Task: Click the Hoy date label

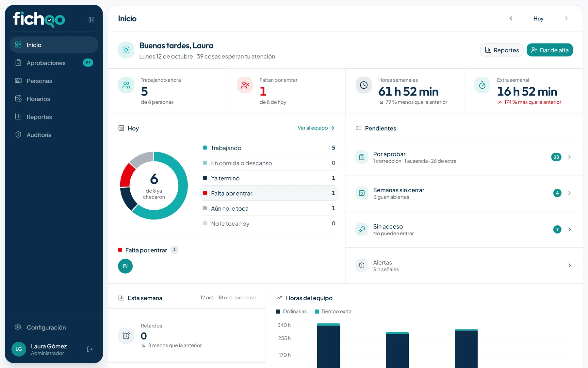Action: pos(538,19)
